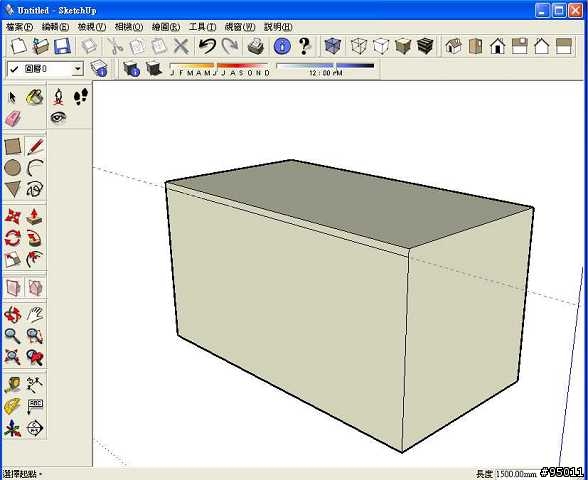
Task: Switch to Iso house view
Action: coord(453,46)
